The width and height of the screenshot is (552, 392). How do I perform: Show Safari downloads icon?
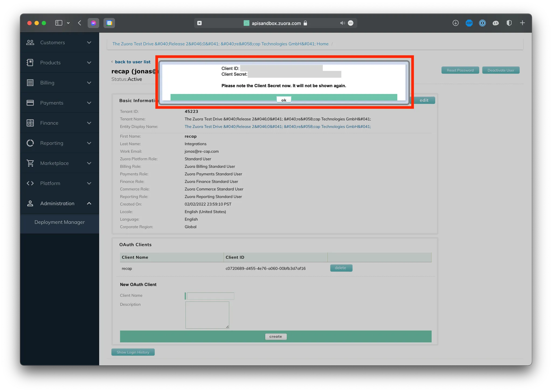coord(456,23)
